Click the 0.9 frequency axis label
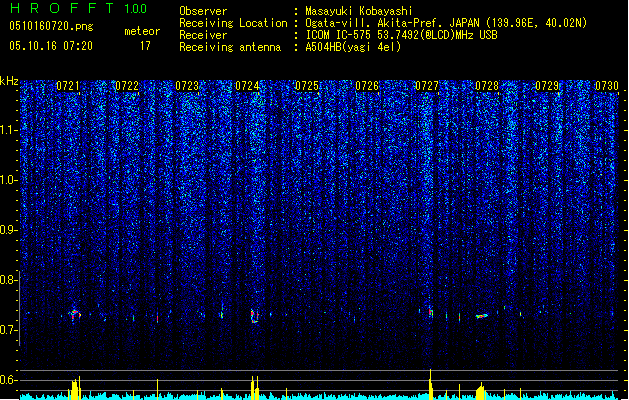The width and height of the screenshot is (629, 400). (9, 230)
